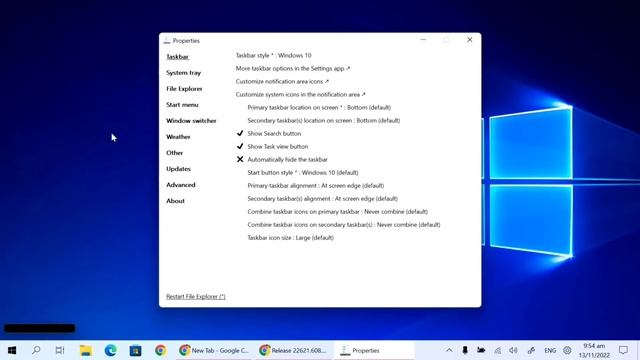Click Restart File Explorer link

click(196, 297)
